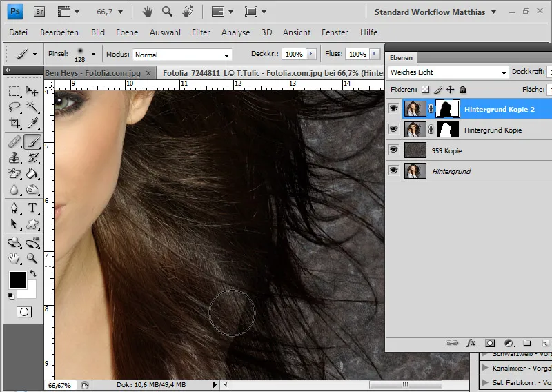The image size is (552, 392).
Task: Select the Paint Bucket tool
Action: pos(32,174)
